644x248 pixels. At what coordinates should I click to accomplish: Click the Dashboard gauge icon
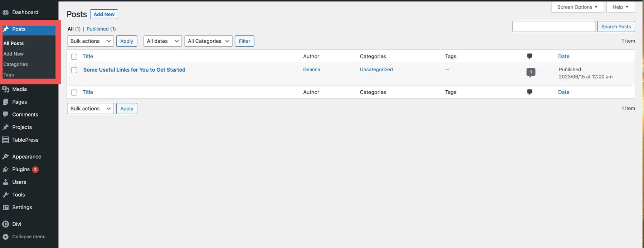coord(6,13)
